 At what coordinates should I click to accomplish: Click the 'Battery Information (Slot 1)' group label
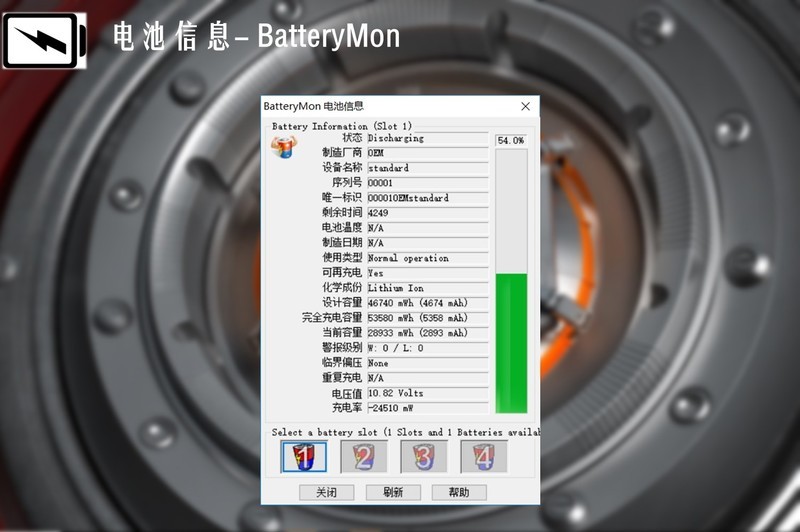(342, 126)
